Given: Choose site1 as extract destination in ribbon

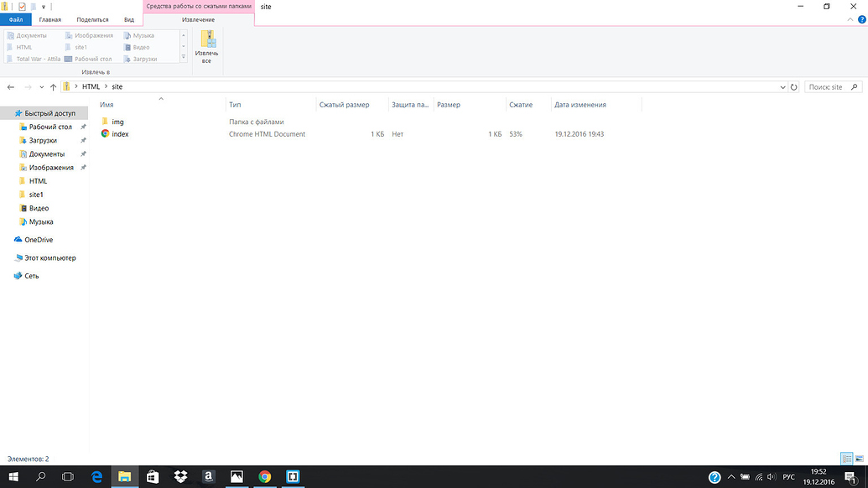Looking at the screenshot, I should coord(76,47).
